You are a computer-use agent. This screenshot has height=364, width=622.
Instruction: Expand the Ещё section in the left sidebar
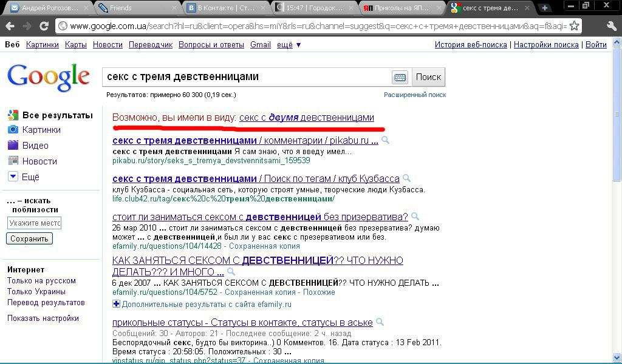(30, 177)
